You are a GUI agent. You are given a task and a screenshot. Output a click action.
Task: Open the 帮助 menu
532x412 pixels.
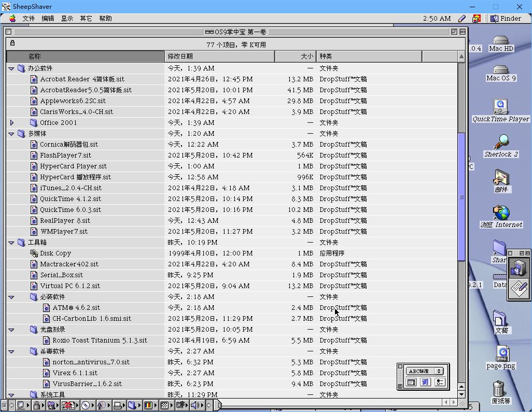pos(105,19)
